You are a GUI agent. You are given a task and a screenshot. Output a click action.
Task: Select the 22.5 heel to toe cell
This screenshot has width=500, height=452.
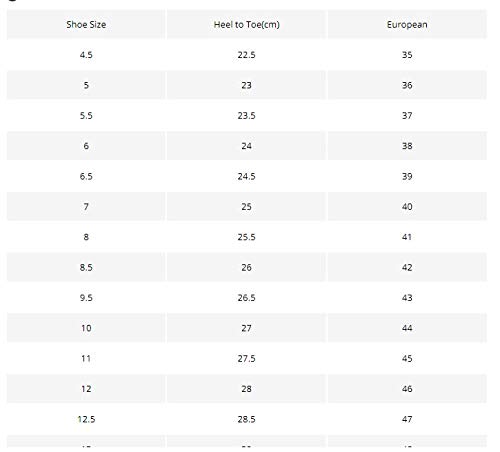point(246,55)
